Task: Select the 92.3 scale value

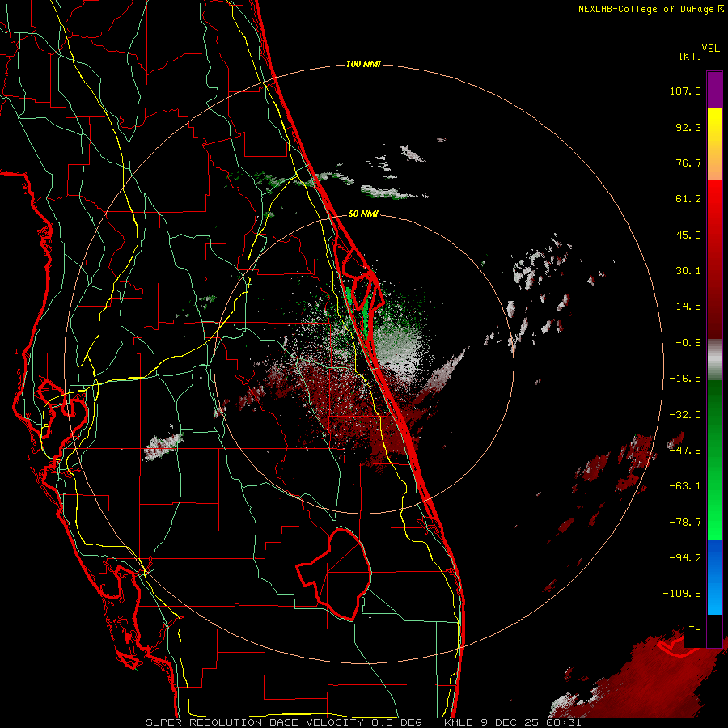Action: point(688,127)
